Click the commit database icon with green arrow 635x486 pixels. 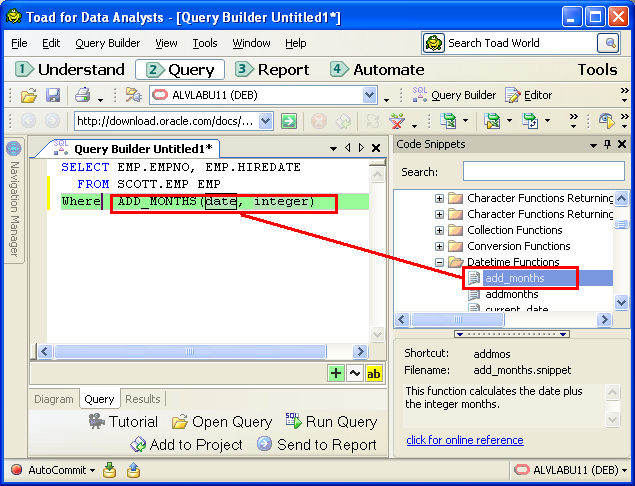109,470
